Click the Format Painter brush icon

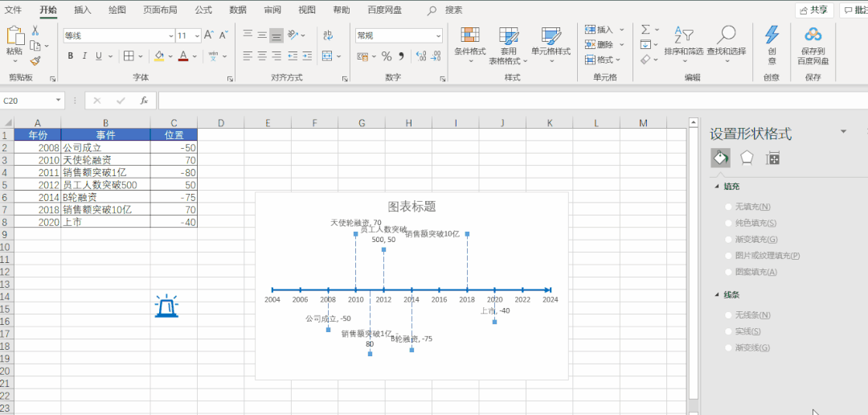point(35,60)
